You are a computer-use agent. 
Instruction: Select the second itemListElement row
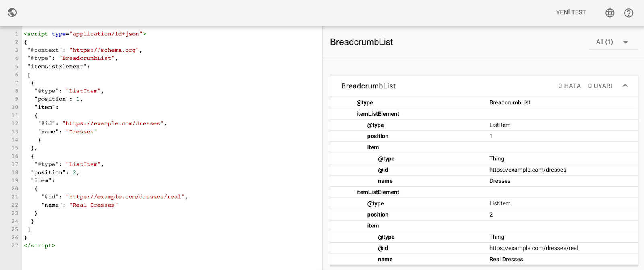click(x=484, y=192)
